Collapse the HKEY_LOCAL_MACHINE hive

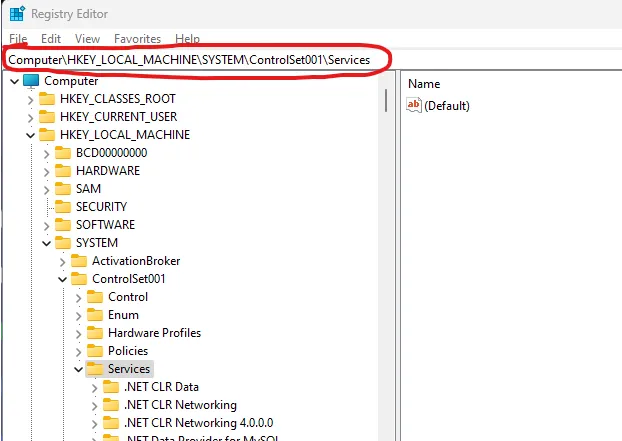pyautogui.click(x=30, y=135)
